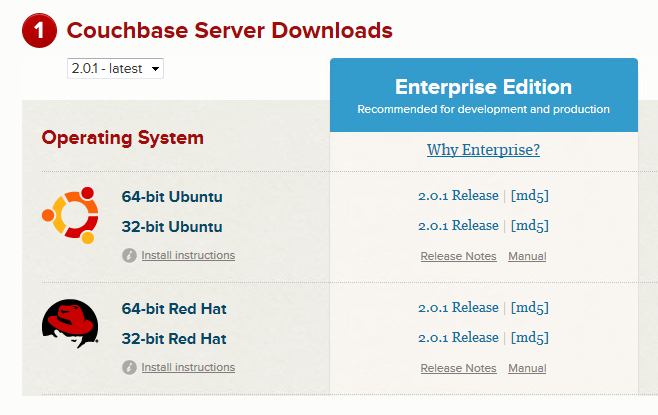The image size is (658, 415).
Task: Open Red Hat Release Notes link
Action: (x=458, y=368)
